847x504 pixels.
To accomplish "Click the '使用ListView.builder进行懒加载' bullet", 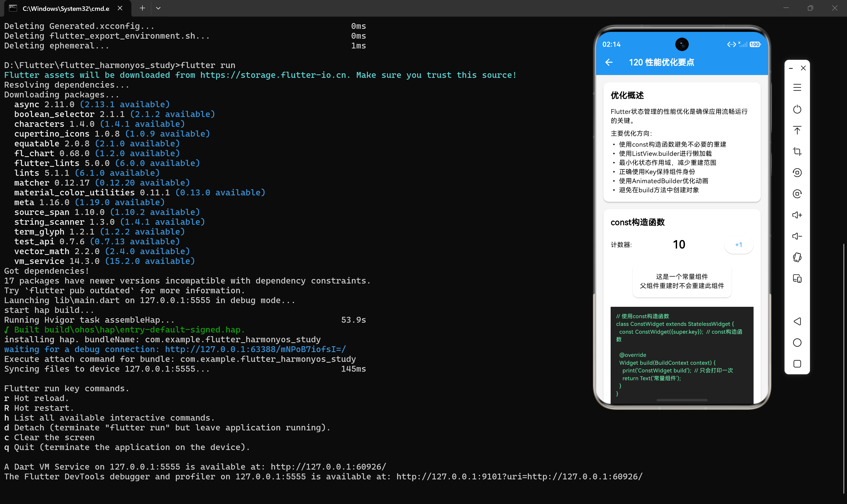I will coord(665,154).
